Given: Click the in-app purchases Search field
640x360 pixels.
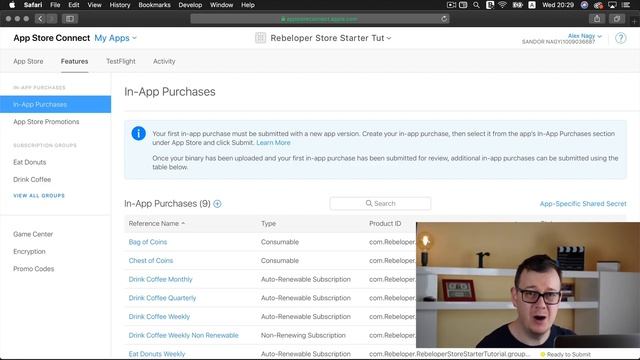Looking at the screenshot, I should 380,203.
